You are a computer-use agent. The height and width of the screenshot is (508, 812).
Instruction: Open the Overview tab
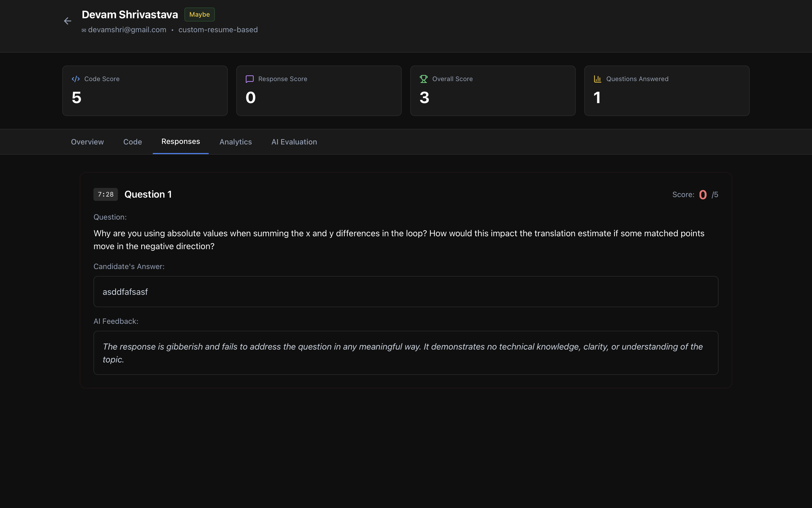click(x=87, y=142)
